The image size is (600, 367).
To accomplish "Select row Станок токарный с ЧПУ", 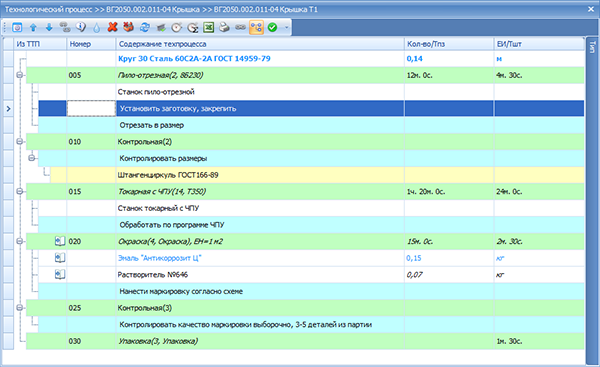I will click(x=311, y=208).
